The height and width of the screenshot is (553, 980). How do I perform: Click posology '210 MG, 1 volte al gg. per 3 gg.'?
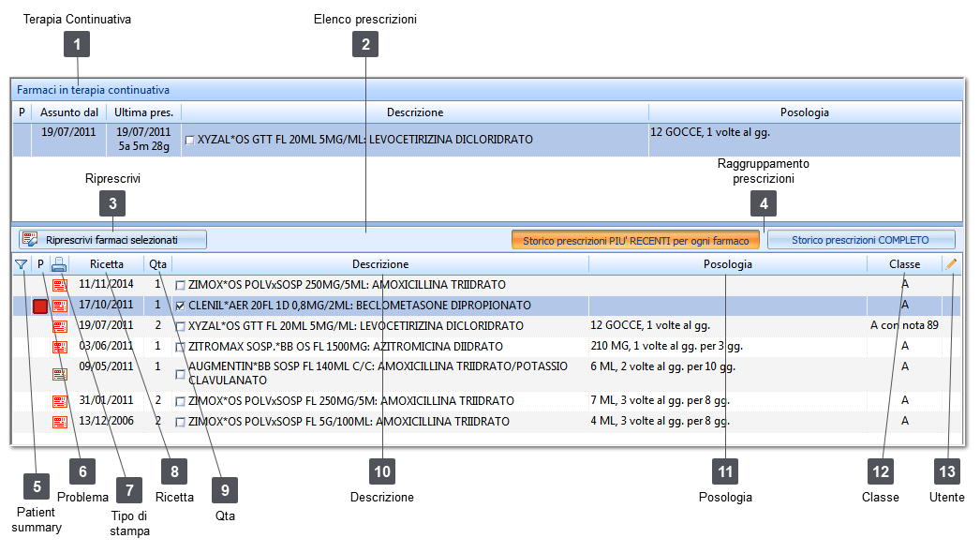point(667,346)
